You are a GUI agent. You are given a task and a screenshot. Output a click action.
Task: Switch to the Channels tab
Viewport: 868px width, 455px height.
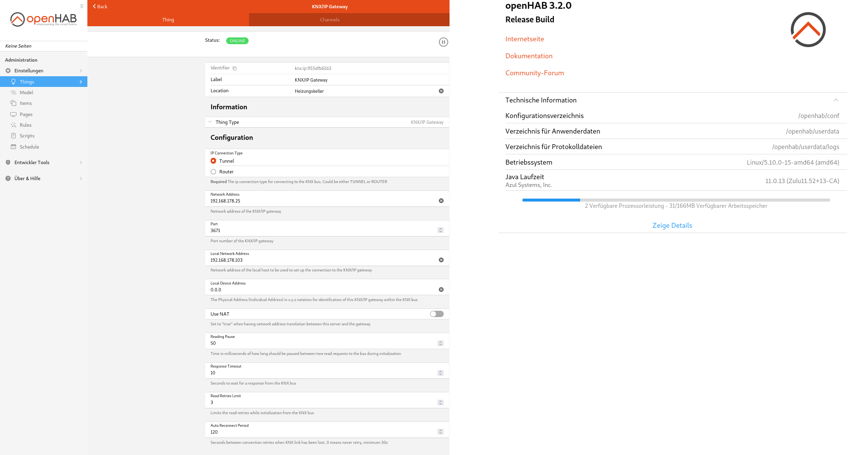tap(330, 20)
